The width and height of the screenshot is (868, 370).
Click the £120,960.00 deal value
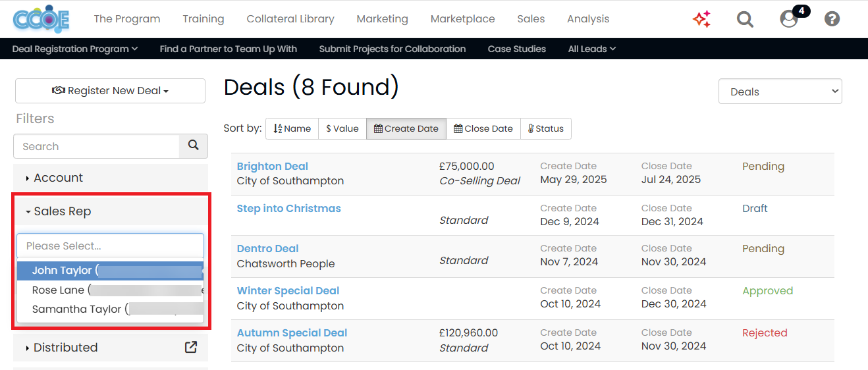pyautogui.click(x=469, y=333)
